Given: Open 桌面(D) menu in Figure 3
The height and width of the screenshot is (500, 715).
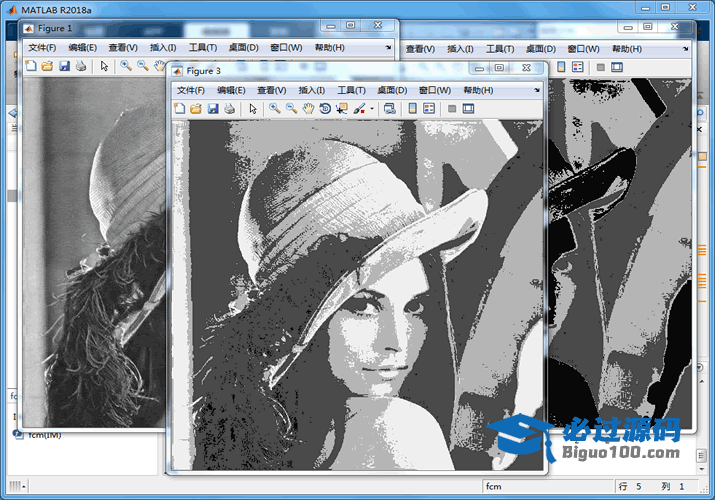Looking at the screenshot, I should 392,90.
